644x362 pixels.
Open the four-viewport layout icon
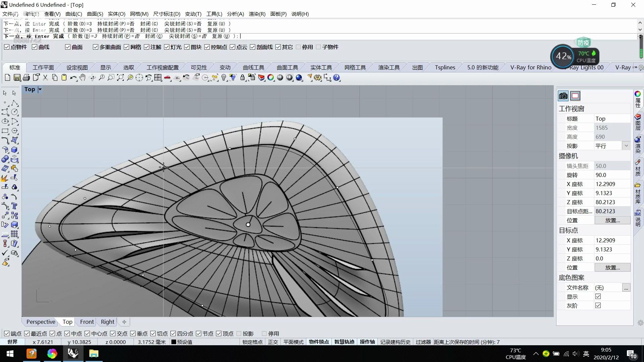pos(158,78)
